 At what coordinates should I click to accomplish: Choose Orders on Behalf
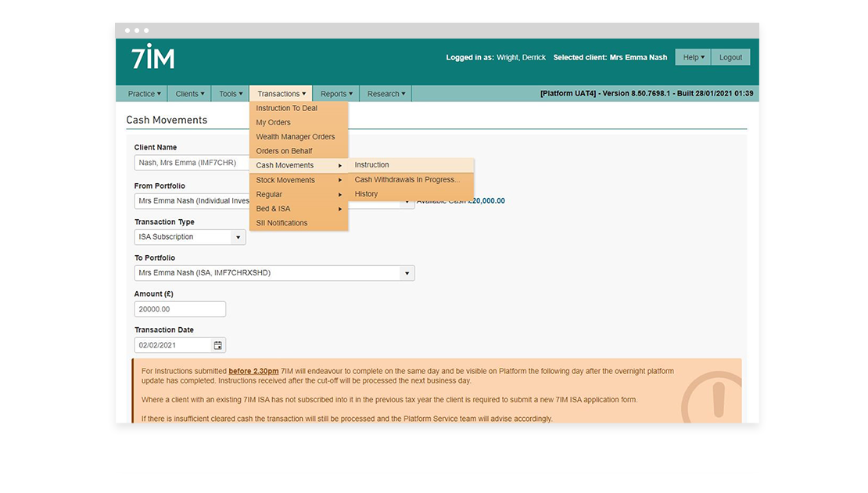point(299,151)
